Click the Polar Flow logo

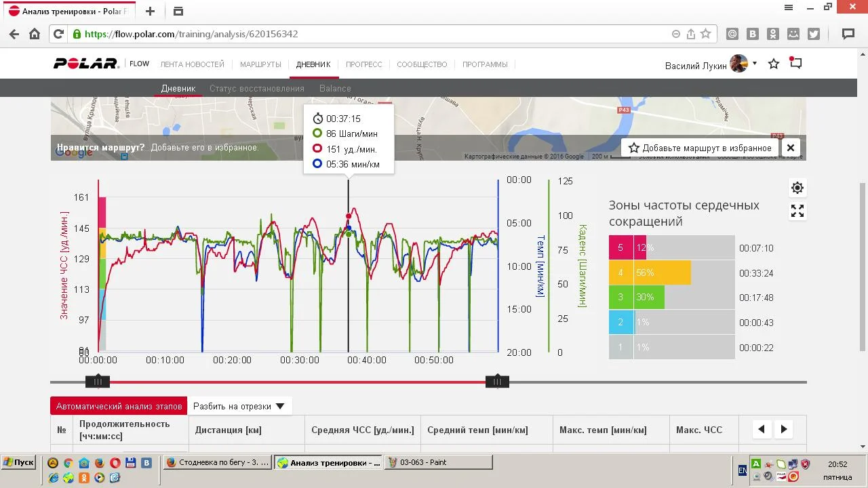tap(102, 64)
